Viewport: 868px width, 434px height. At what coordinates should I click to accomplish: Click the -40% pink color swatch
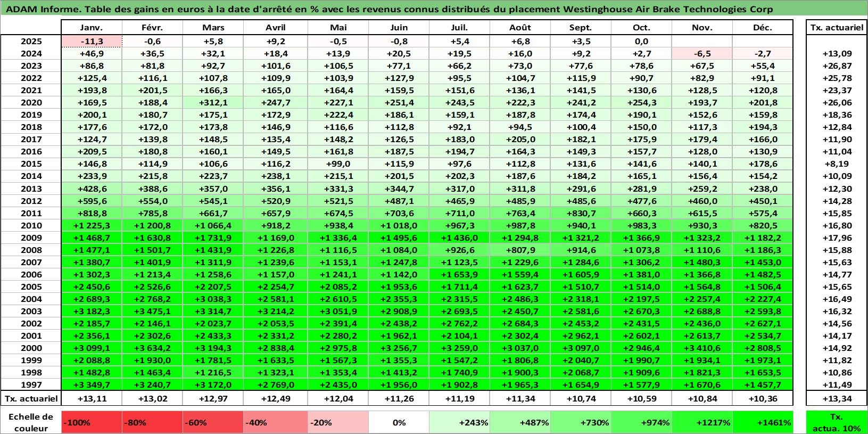[275, 422]
